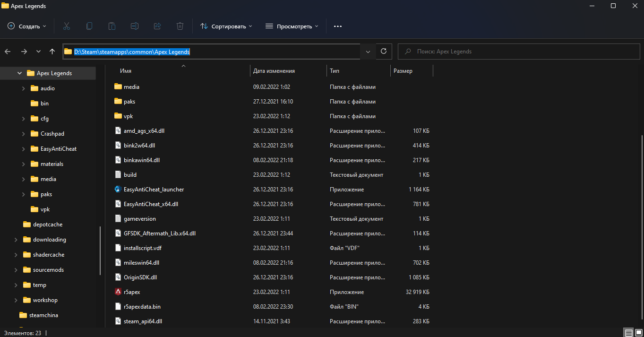Select file bink2w64.dll
This screenshot has width=644, height=337.
pyautogui.click(x=139, y=146)
